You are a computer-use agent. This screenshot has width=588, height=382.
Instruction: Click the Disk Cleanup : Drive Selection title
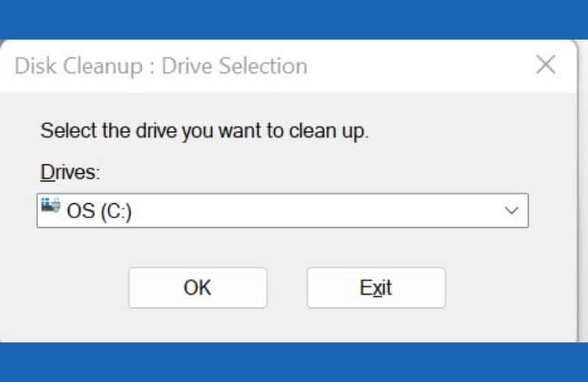click(x=161, y=66)
